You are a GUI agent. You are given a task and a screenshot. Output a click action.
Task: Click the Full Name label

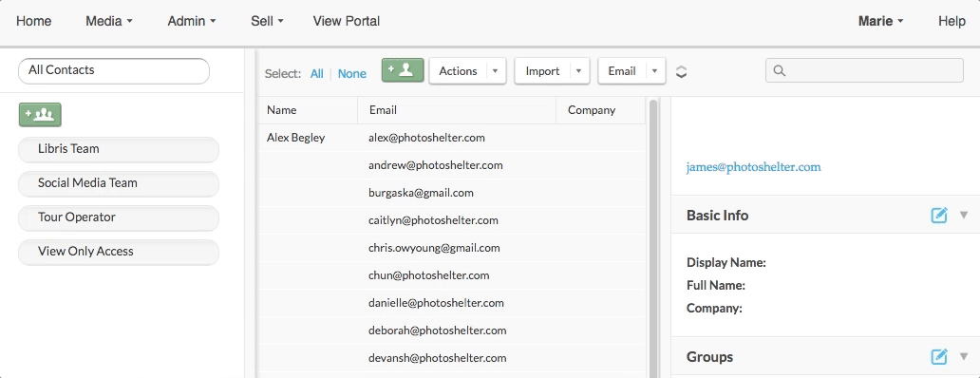[x=716, y=286]
